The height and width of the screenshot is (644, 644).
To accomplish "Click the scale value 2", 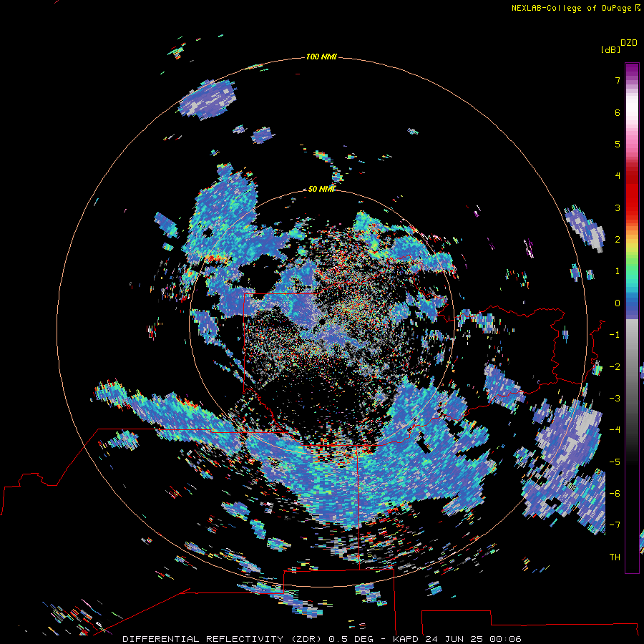I will (x=618, y=240).
